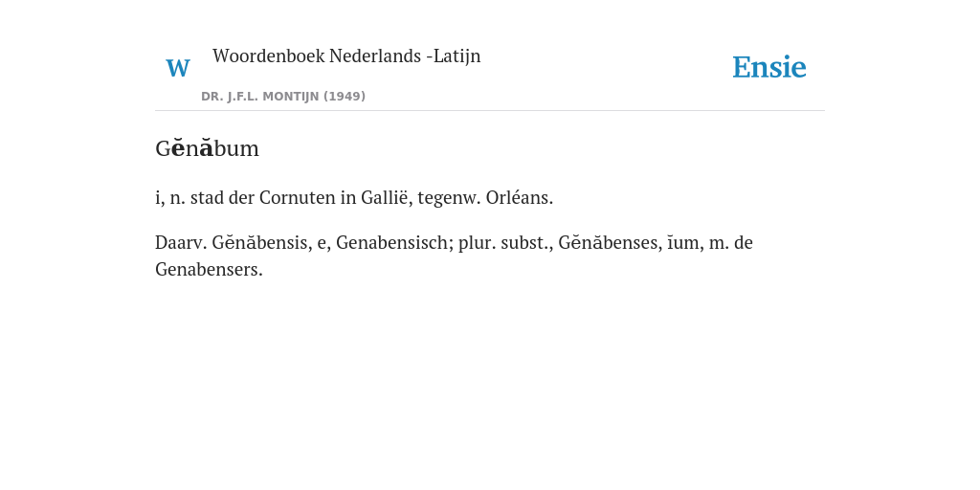
Task: Click the word Cornuten in definition
Action: click(298, 198)
